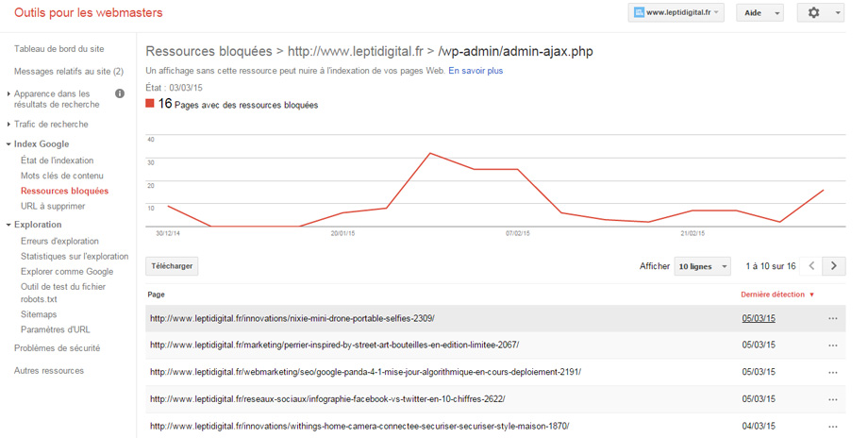Click the Ressources bloquées breadcrumb

(209, 52)
